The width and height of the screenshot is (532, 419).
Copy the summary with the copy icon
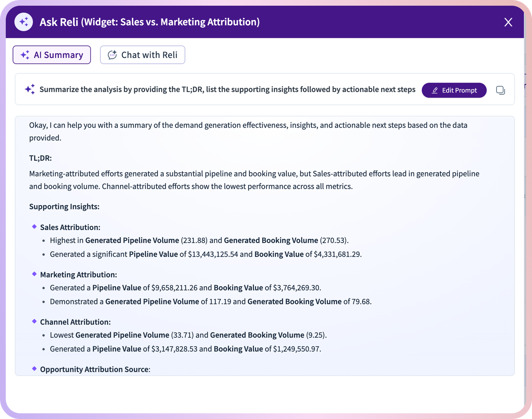[x=500, y=90]
